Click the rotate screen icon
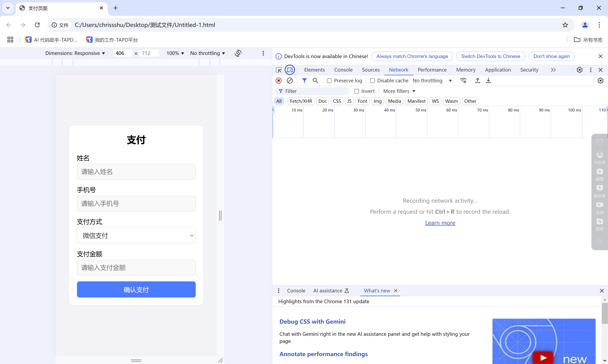 238,53
